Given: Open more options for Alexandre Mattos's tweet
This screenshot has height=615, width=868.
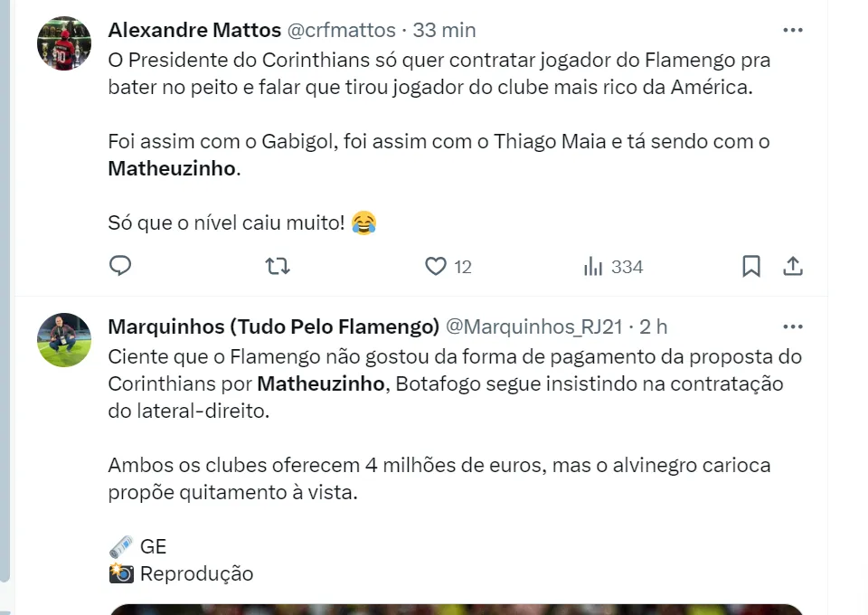Looking at the screenshot, I should (793, 30).
